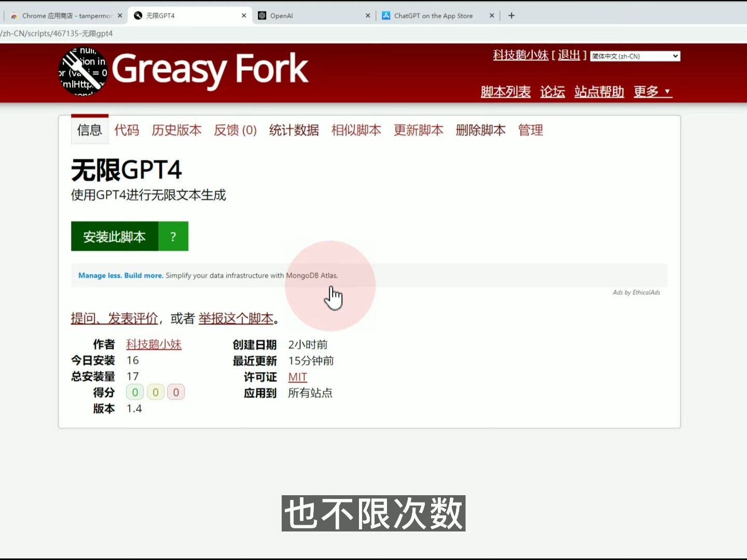Click the 安装此脚本 install button

[x=114, y=236]
